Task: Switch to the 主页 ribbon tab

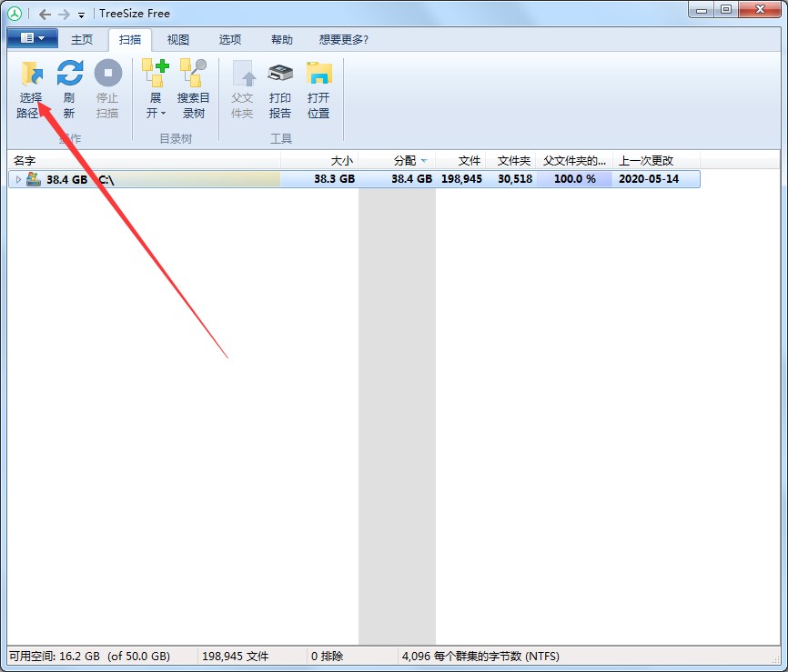Action: click(x=82, y=39)
